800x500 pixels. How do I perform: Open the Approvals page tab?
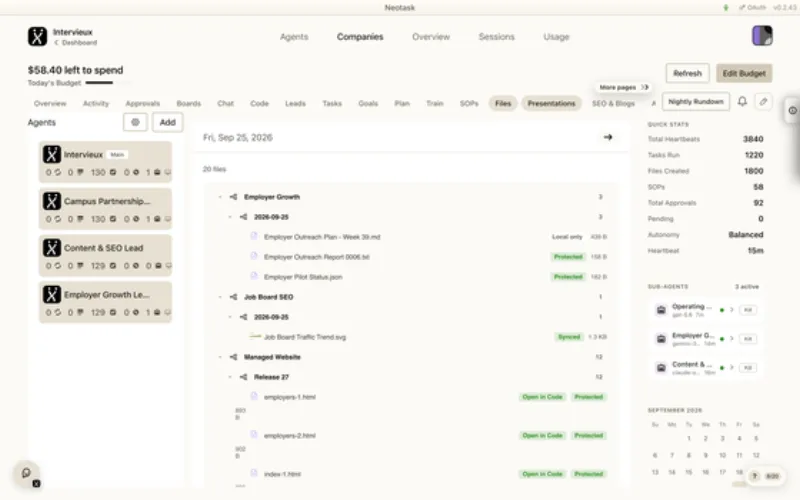pos(143,104)
